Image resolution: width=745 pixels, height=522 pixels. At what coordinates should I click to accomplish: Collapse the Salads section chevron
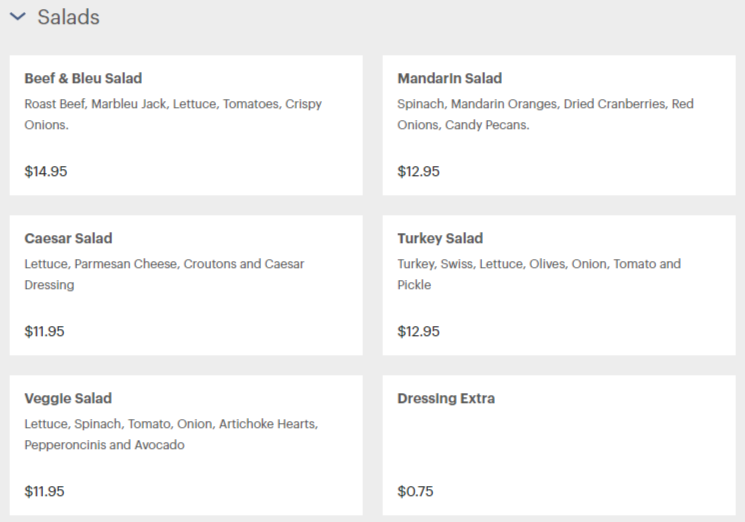point(18,17)
